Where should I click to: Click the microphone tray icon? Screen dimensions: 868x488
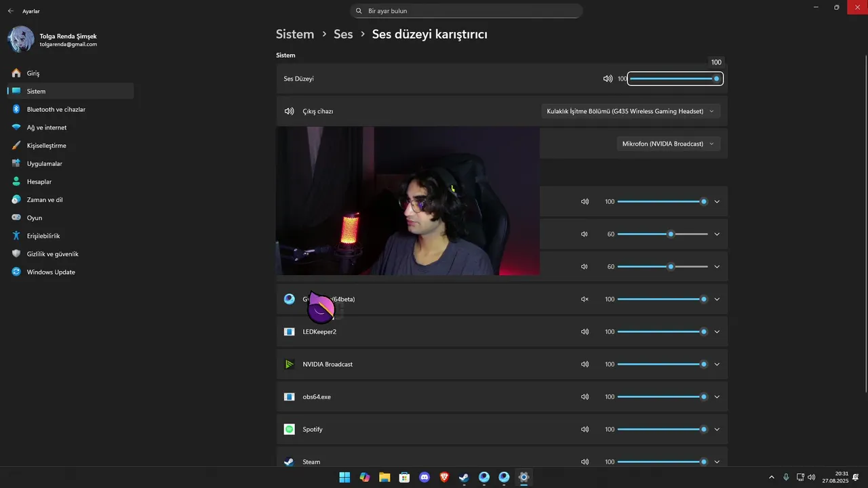[786, 477]
